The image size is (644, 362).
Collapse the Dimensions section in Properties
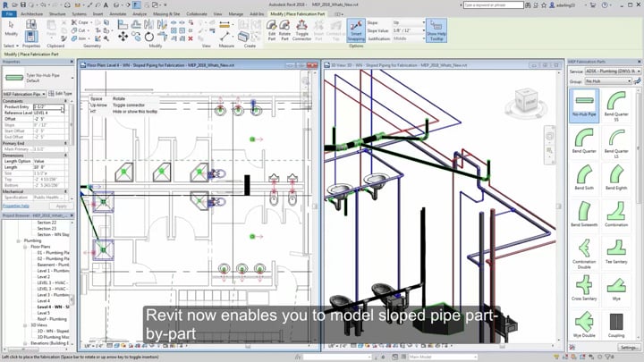pyautogui.click(x=65, y=156)
